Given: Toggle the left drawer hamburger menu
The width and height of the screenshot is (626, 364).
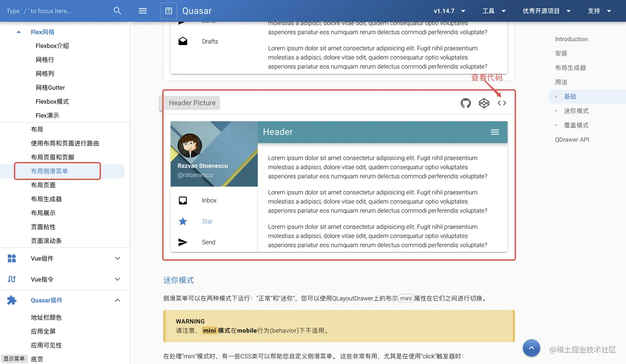Looking at the screenshot, I should (x=143, y=11).
